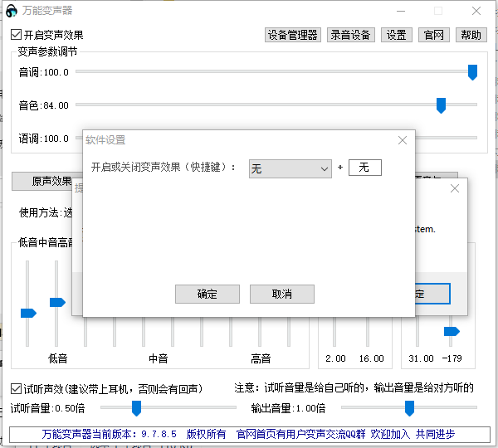Confirm settings with 确定 in 软件设置 dialog
The height and width of the screenshot is (448, 498).
[207, 294]
